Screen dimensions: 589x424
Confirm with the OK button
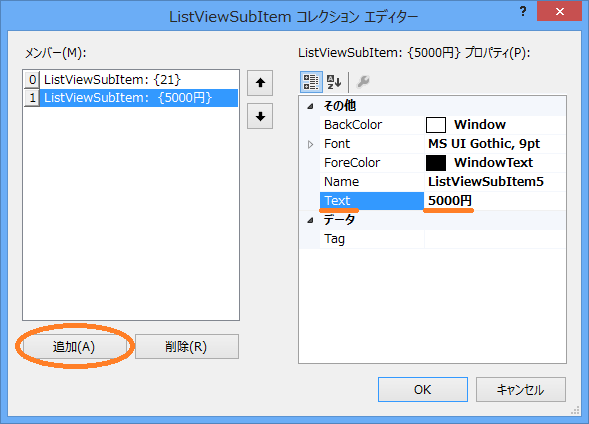pyautogui.click(x=423, y=389)
